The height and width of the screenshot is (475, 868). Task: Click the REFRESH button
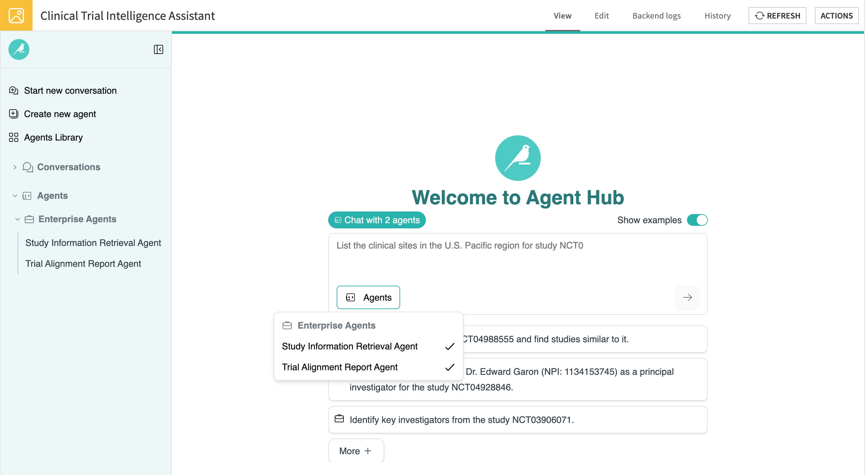pos(777,16)
